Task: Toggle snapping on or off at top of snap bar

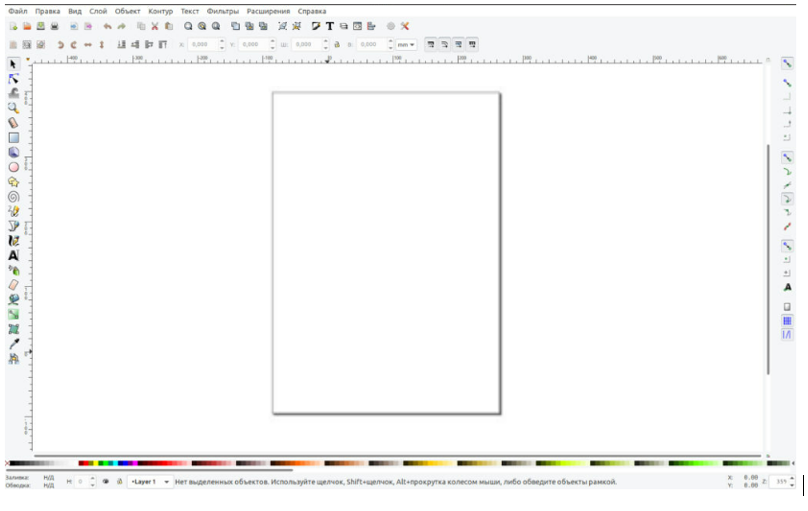Action: (787, 64)
